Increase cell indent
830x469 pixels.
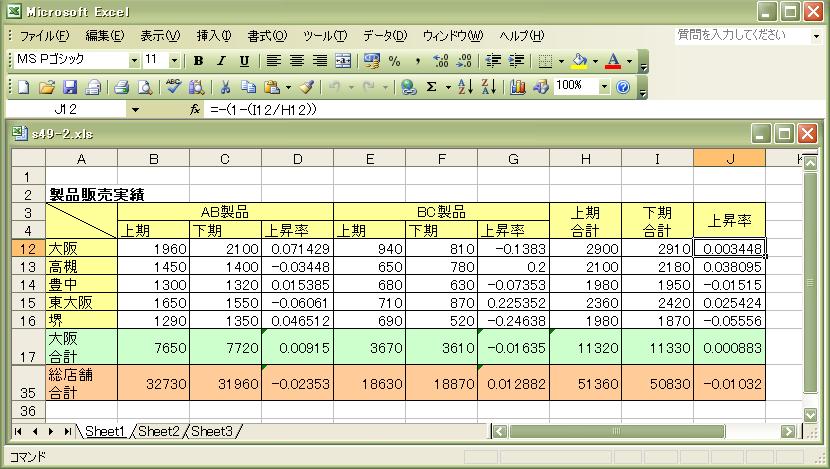[516, 61]
